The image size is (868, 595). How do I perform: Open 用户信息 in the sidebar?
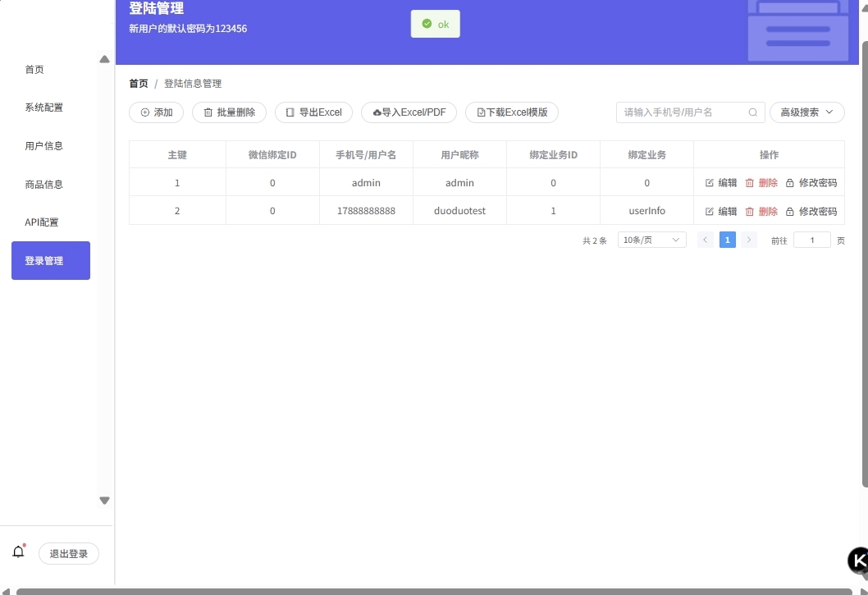tap(44, 146)
